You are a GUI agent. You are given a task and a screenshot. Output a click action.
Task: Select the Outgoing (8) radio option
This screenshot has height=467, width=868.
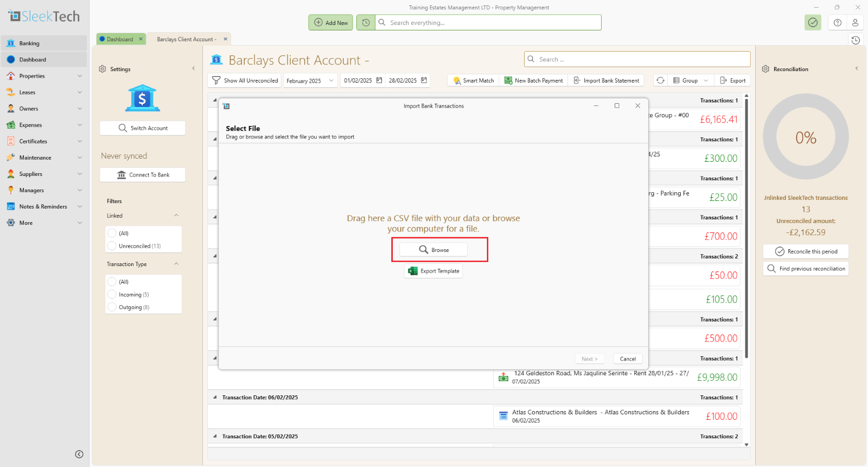click(112, 307)
